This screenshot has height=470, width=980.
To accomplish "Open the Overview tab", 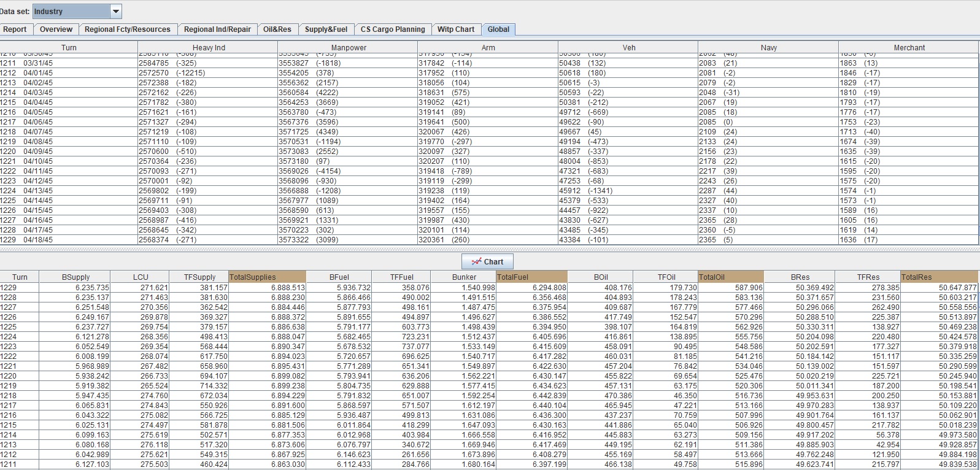I will (x=56, y=29).
